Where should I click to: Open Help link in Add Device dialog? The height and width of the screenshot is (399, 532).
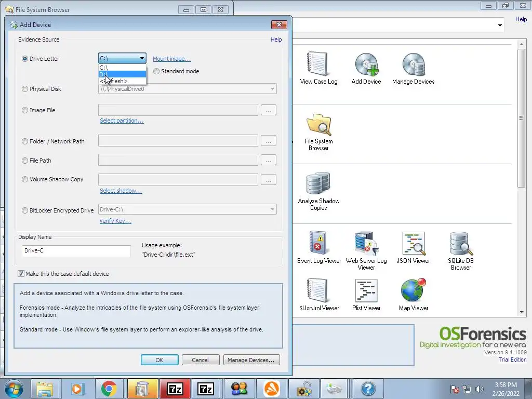pos(276,39)
